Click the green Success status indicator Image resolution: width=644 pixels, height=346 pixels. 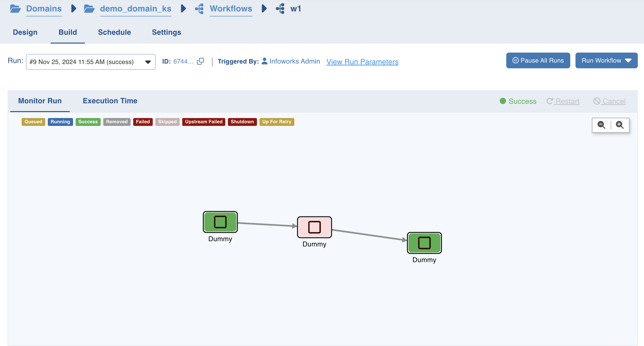pyautogui.click(x=518, y=101)
